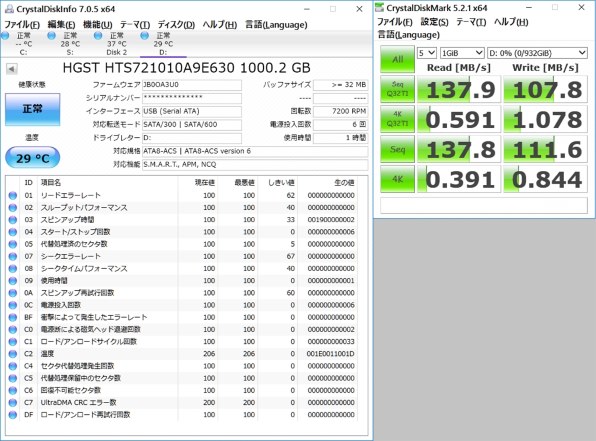Click the S.M.A.R.T., APM, NCQ features field
The width and height of the screenshot is (596, 441).
(x=255, y=165)
